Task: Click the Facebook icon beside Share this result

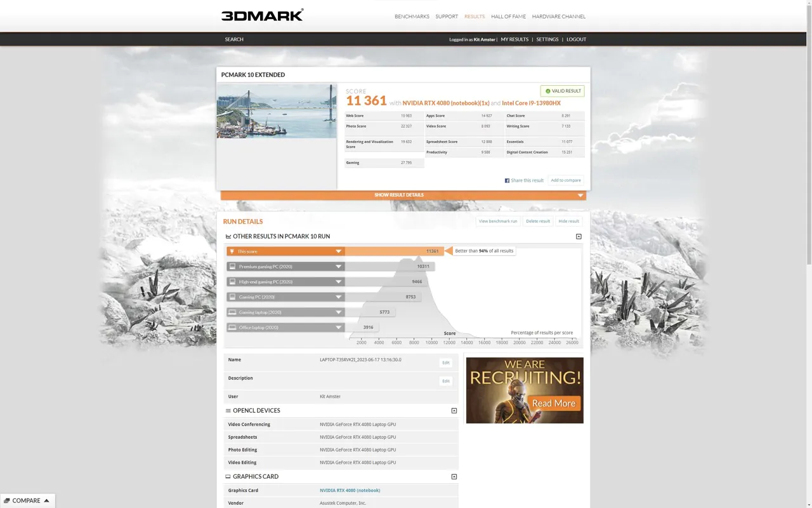Action: 507,180
